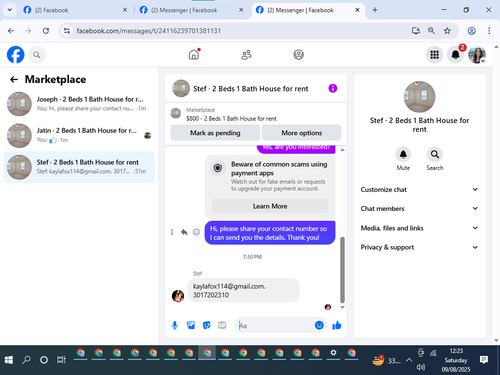The width and height of the screenshot is (500, 375).
Task: Open Joseph's house rent conversation
Action: (x=79, y=104)
